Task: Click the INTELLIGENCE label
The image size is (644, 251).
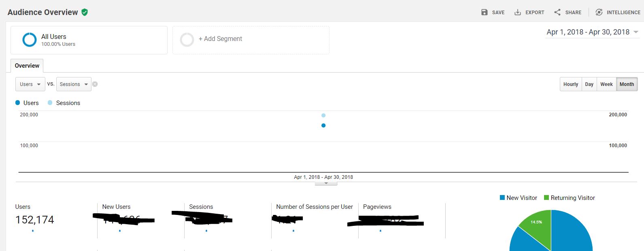Action: tap(623, 13)
